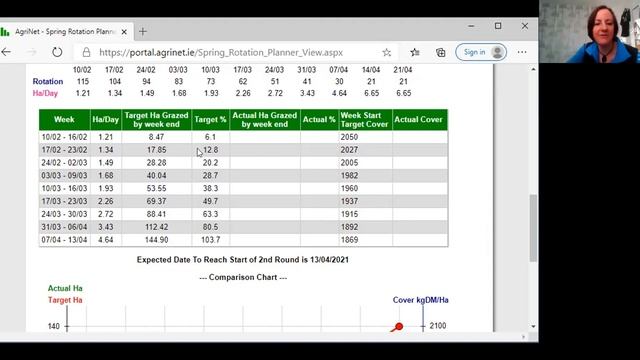The width and height of the screenshot is (640, 360).
Task: Select the 07/04 - 13/04 week cell
Action: 64,240
